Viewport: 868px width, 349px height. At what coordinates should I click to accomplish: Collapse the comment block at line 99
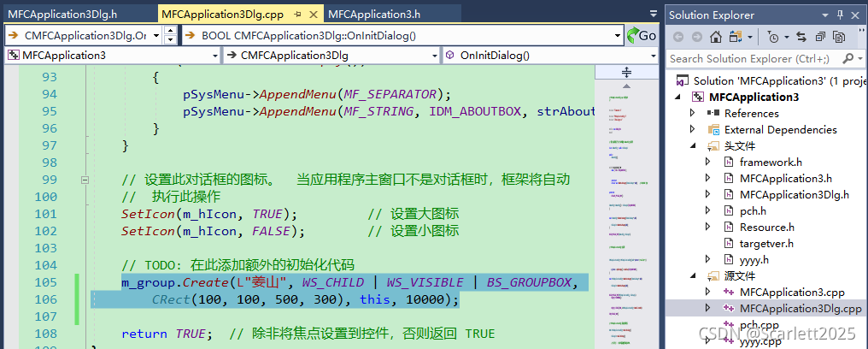coord(85,180)
